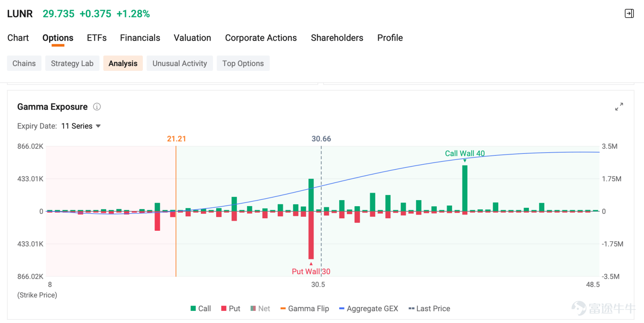This screenshot has width=644, height=323.
Task: Open the ETFs tab
Action: point(97,38)
